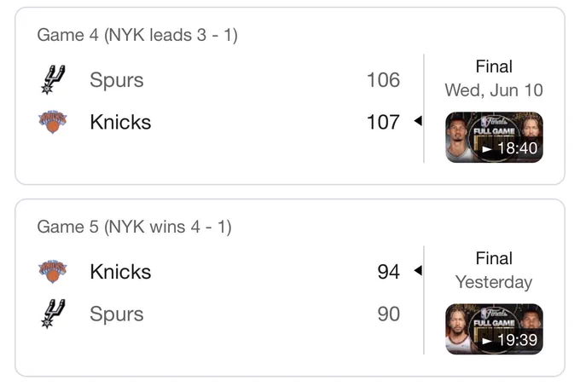Click the winner arrow beside score 107
The height and width of the screenshot is (392, 580).
click(x=418, y=120)
